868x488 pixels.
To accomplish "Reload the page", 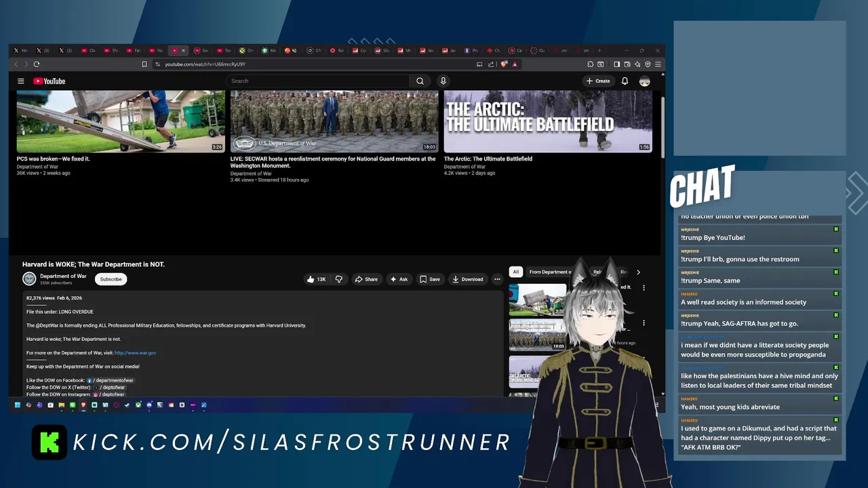I will pyautogui.click(x=37, y=64).
